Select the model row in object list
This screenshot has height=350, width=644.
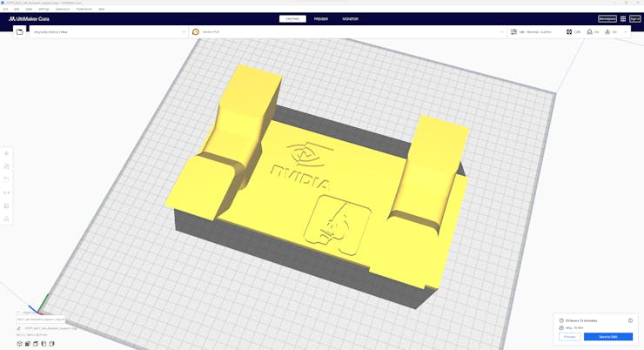[41, 320]
